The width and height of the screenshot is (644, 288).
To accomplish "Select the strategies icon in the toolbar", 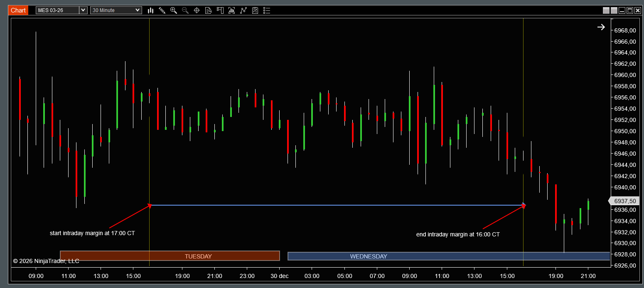I will point(243,10).
